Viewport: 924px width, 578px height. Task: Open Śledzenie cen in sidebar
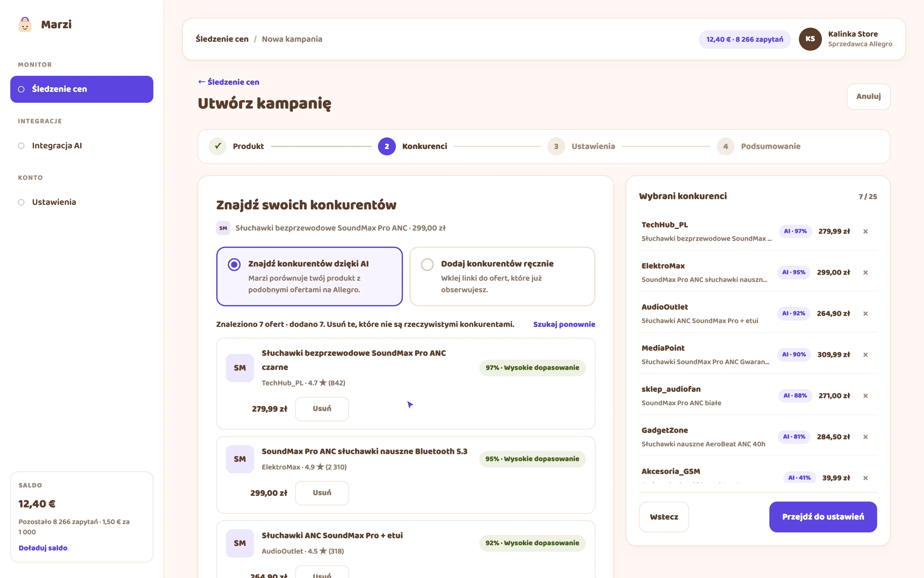pyautogui.click(x=82, y=89)
